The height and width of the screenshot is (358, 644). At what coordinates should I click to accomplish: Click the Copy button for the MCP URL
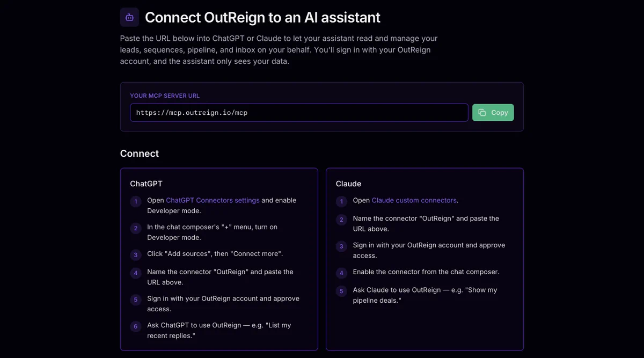493,112
